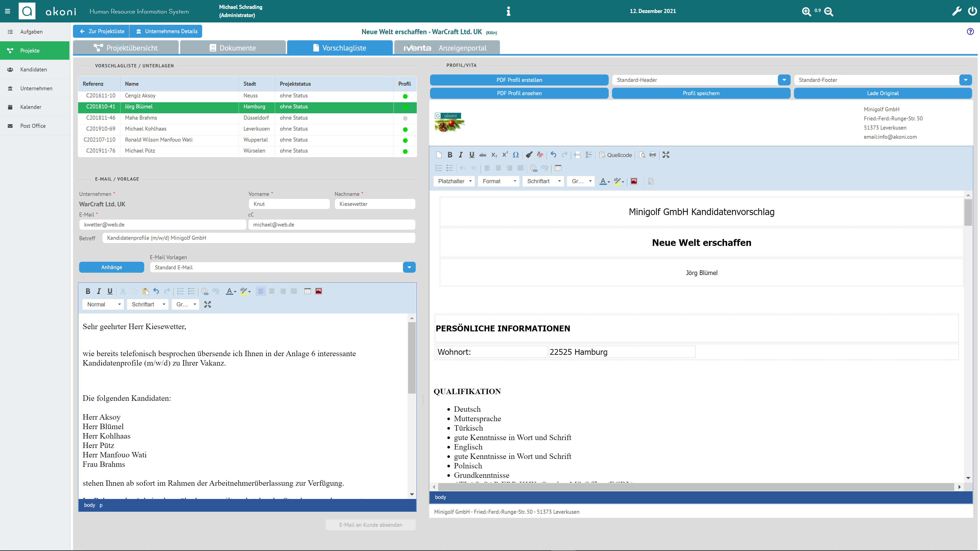
Task: Undo last change in the profile editor
Action: [554, 155]
